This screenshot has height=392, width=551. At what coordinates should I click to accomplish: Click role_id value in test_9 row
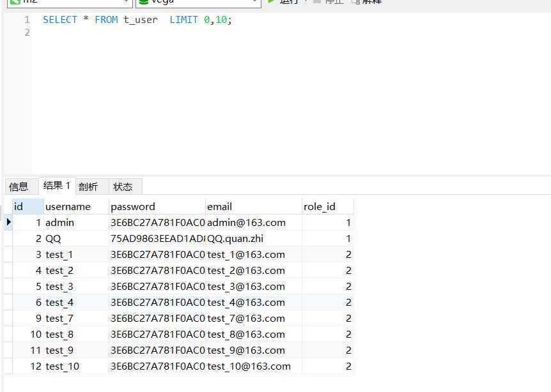coord(327,351)
